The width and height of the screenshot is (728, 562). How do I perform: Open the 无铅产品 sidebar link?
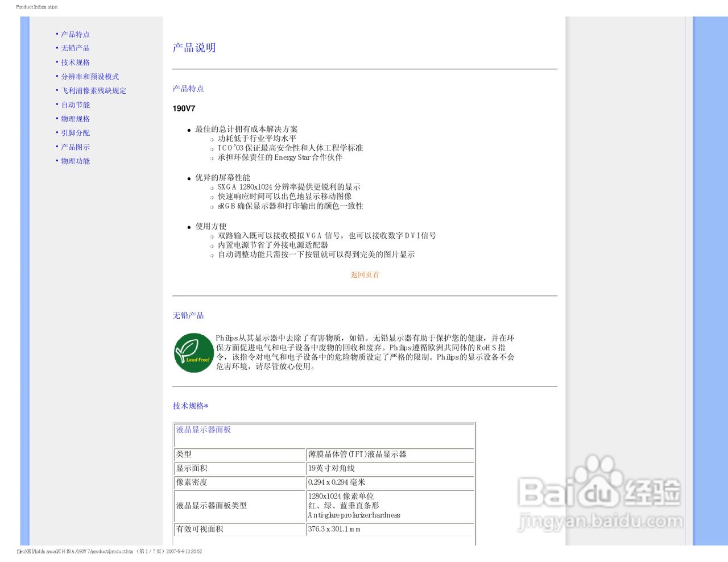tap(75, 48)
